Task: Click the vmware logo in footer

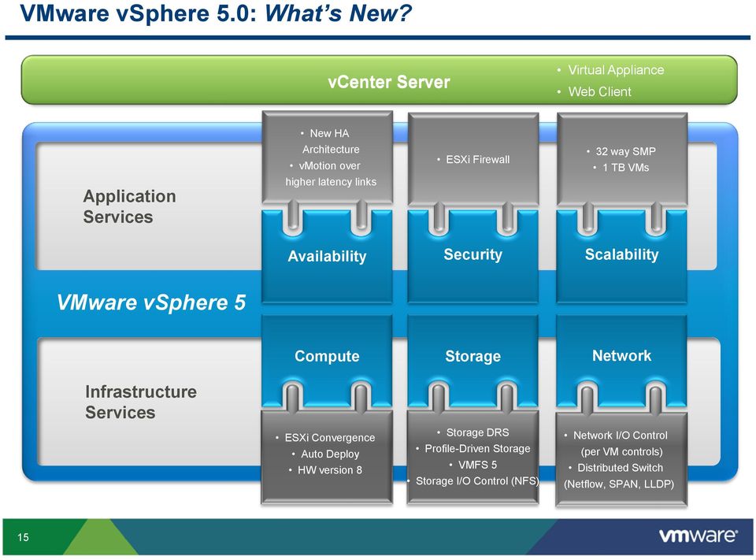Action: [698, 536]
